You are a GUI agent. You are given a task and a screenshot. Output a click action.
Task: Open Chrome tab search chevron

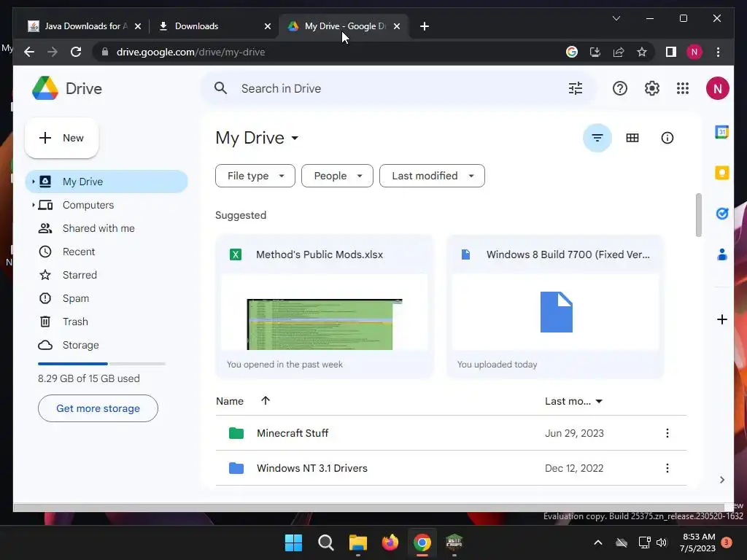click(616, 18)
